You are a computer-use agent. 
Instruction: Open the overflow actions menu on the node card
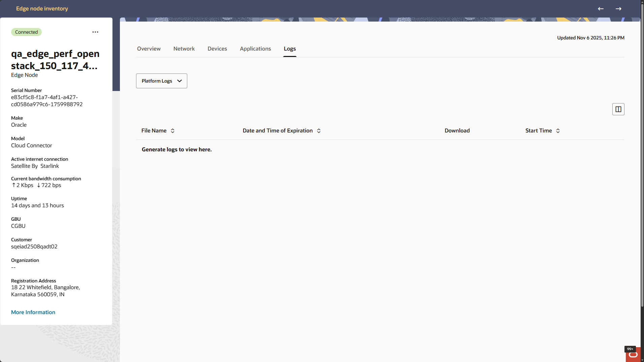pyautogui.click(x=95, y=32)
